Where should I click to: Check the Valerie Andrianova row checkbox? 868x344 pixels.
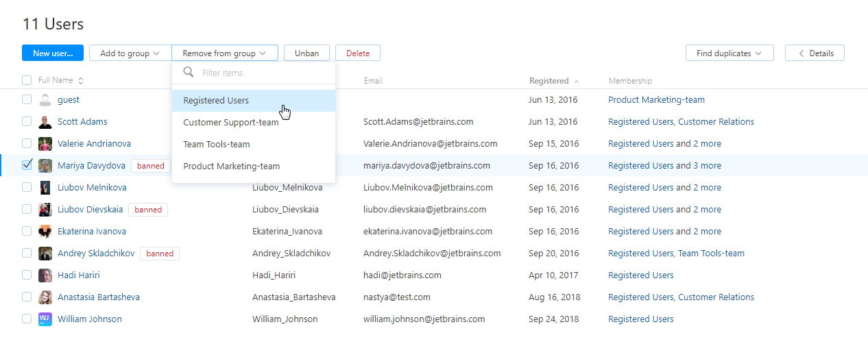coord(27,143)
